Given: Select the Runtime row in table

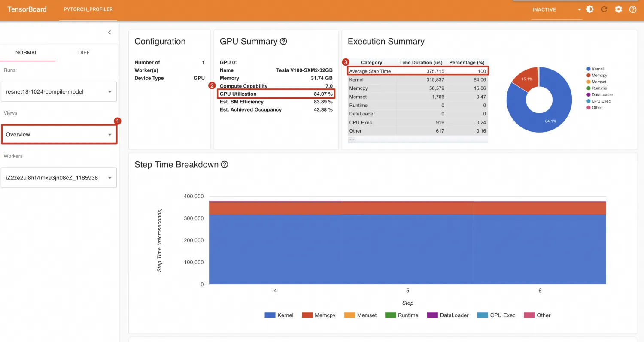Looking at the screenshot, I should 418,106.
